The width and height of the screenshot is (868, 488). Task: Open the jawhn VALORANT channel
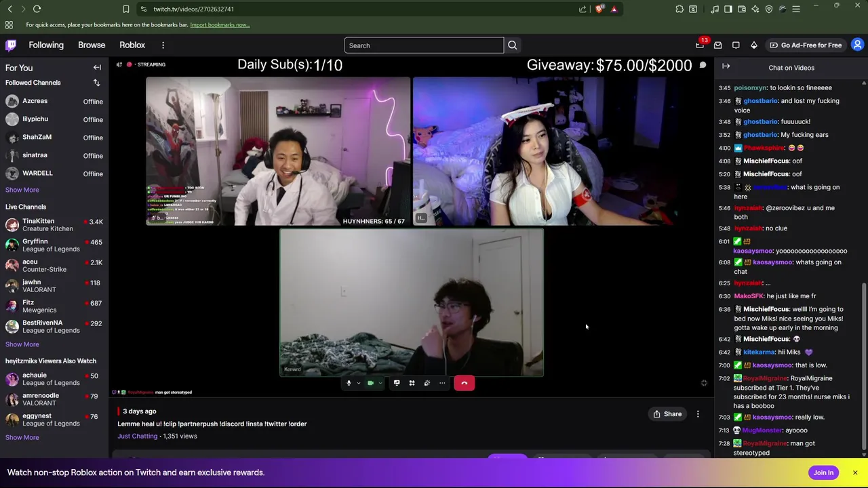point(54,285)
